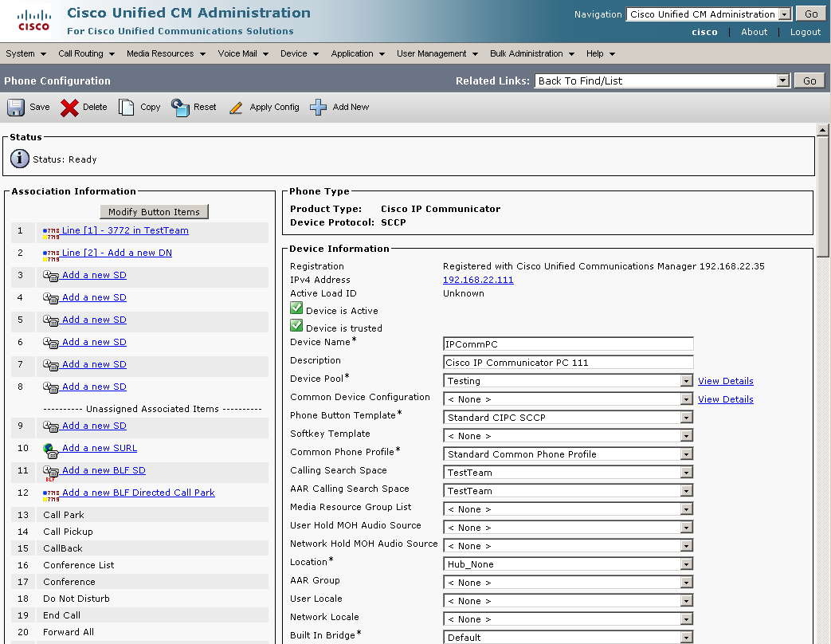The height and width of the screenshot is (644, 831).
Task: Click the BLF SD speed dial icon
Action: pos(51,472)
